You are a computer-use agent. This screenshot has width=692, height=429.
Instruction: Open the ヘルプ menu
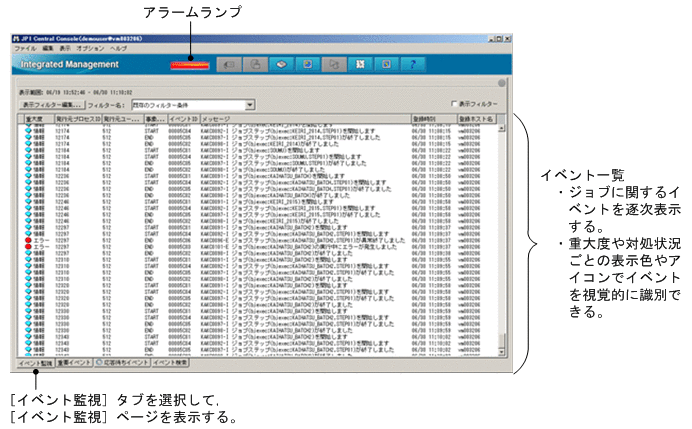(x=118, y=48)
